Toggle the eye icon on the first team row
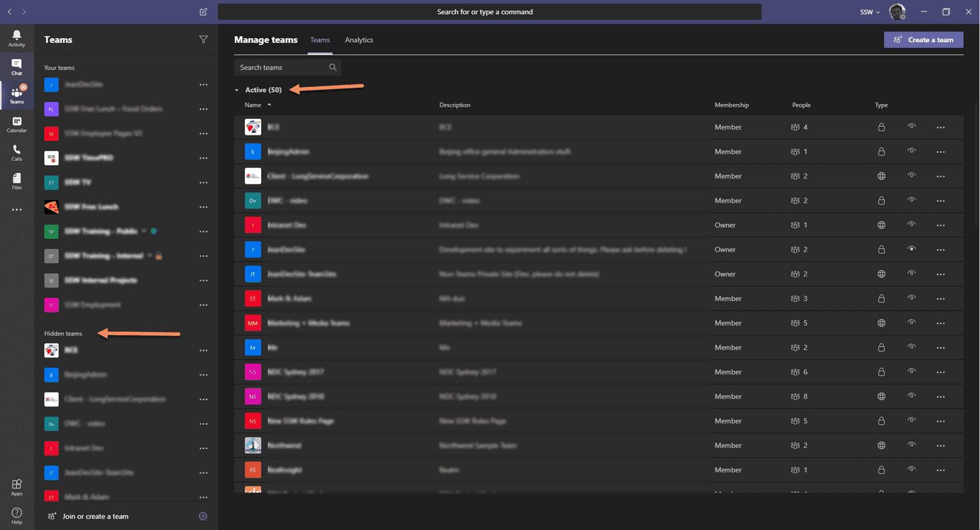 (911, 127)
